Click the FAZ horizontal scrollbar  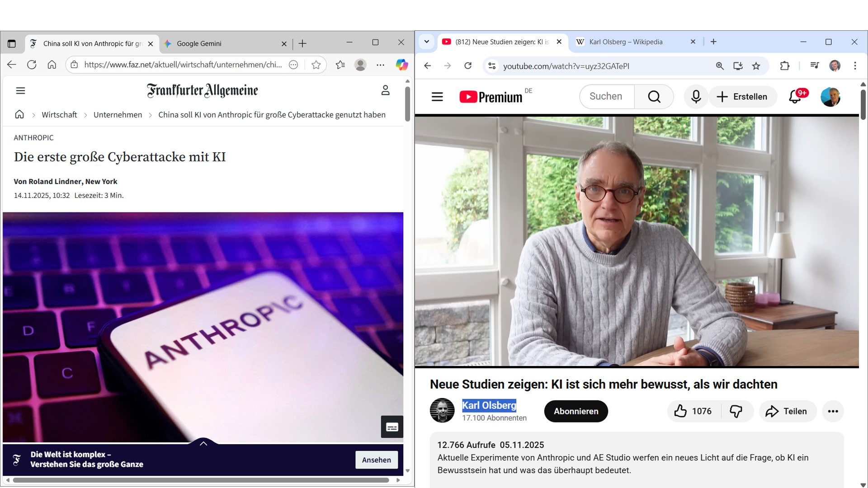point(201,480)
